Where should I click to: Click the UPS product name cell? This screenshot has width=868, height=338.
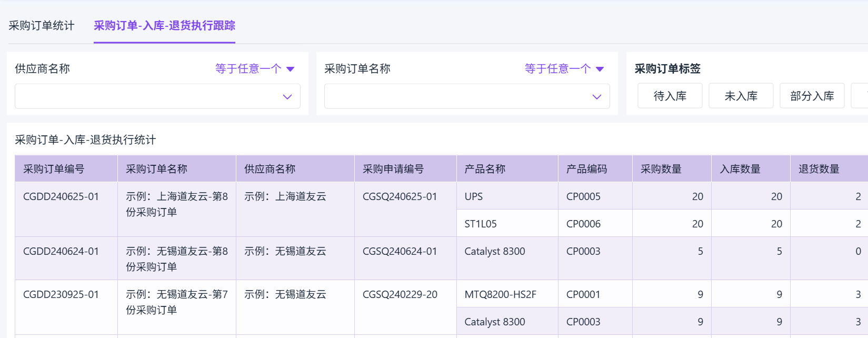(474, 196)
